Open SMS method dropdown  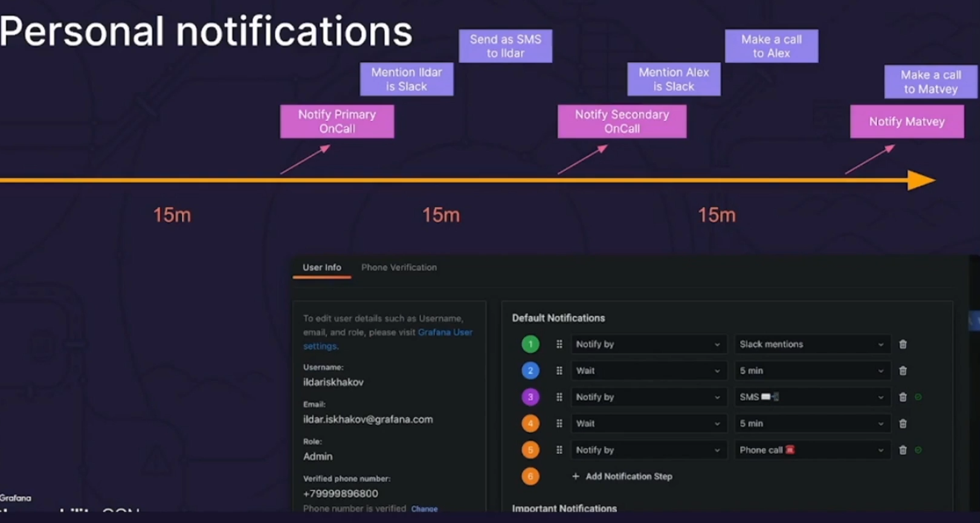tap(812, 397)
